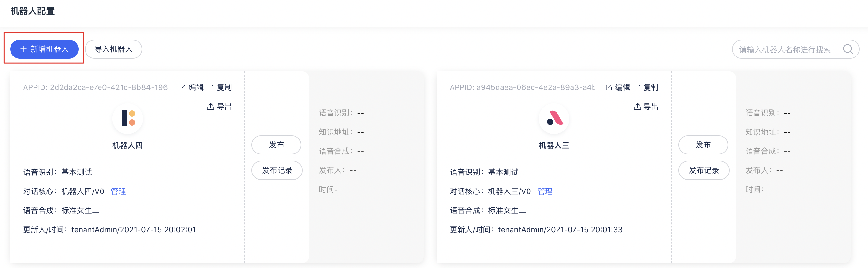Publish 机器人四 with its 发布 button
The height and width of the screenshot is (268, 868).
pos(276,145)
